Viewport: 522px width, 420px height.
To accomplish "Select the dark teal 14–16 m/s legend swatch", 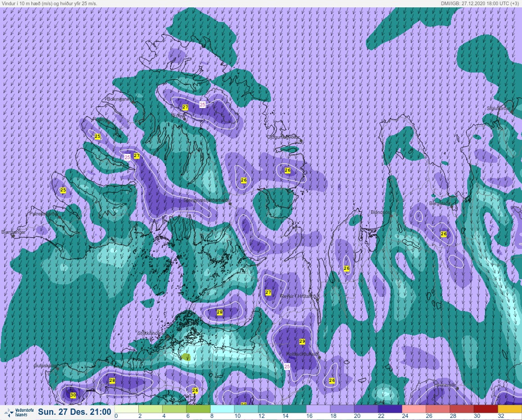I will (294, 409).
